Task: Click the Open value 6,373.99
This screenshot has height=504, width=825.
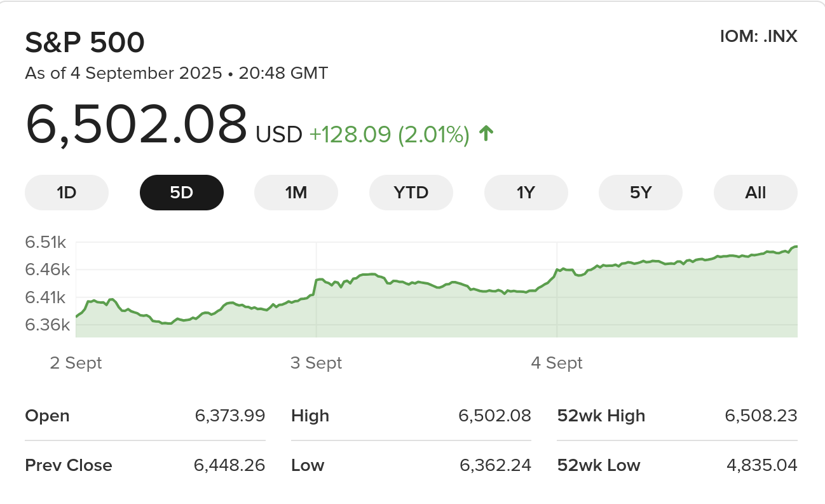Action: 230,416
